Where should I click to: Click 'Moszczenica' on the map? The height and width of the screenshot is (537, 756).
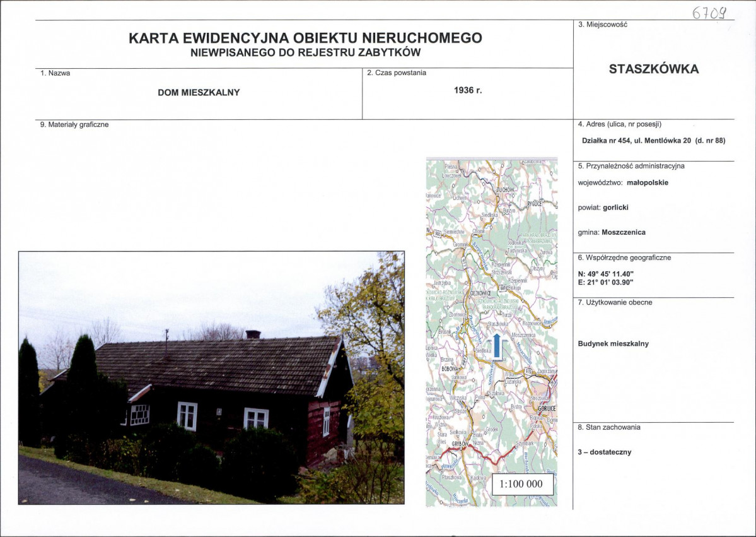tap(523, 335)
